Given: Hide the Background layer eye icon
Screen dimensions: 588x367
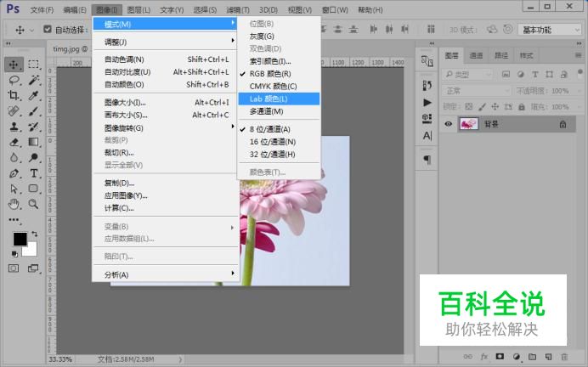Looking at the screenshot, I should (x=448, y=124).
